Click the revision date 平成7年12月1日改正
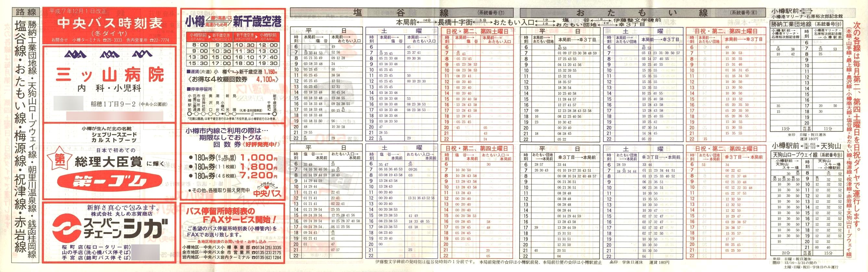 (x=78, y=11)
